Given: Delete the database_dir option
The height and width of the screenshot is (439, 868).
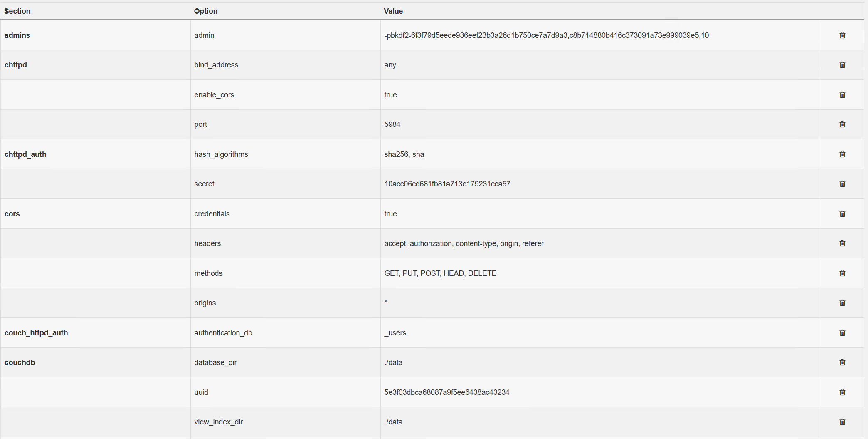Looking at the screenshot, I should click(842, 362).
